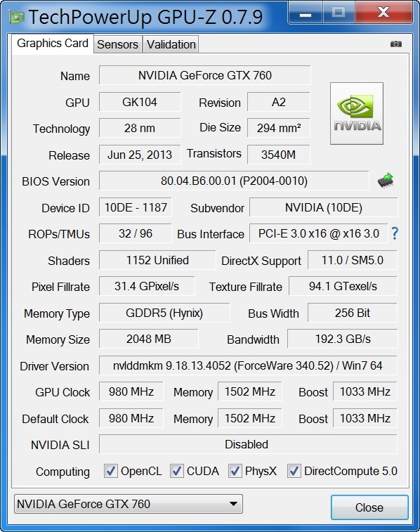Image resolution: width=420 pixels, height=532 pixels.
Task: Click the NVIDIA logo image
Action: click(357, 113)
